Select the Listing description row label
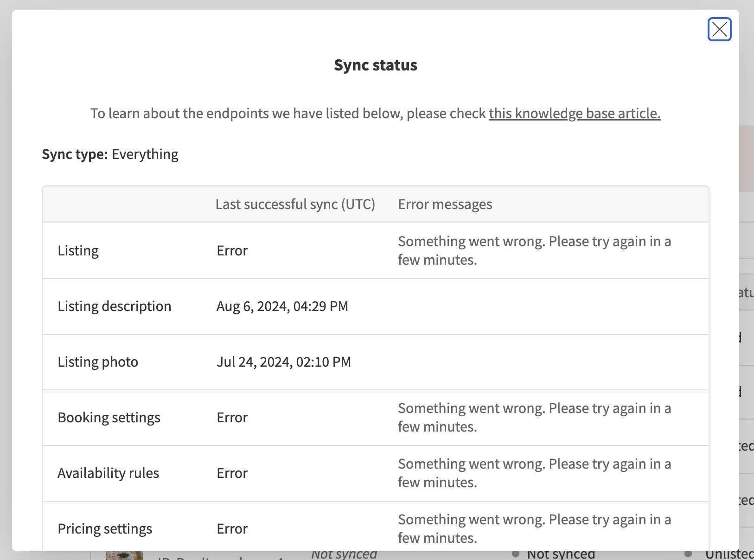The width and height of the screenshot is (754, 560). 115,306
